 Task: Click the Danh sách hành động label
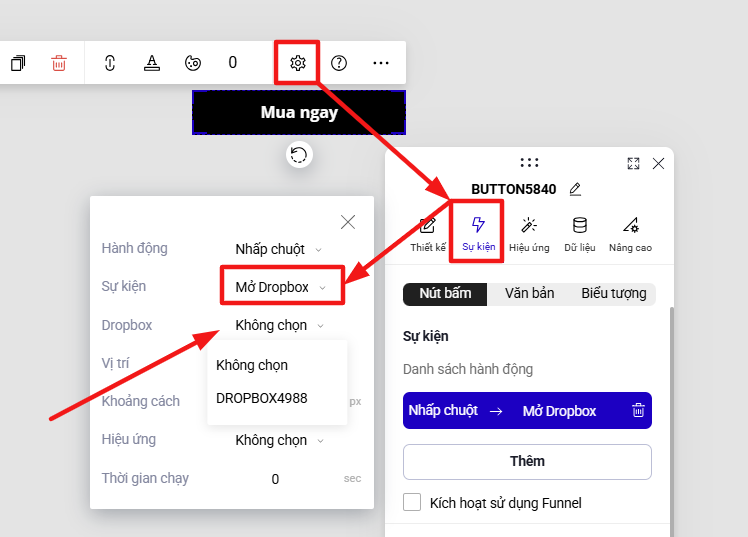[x=468, y=369]
